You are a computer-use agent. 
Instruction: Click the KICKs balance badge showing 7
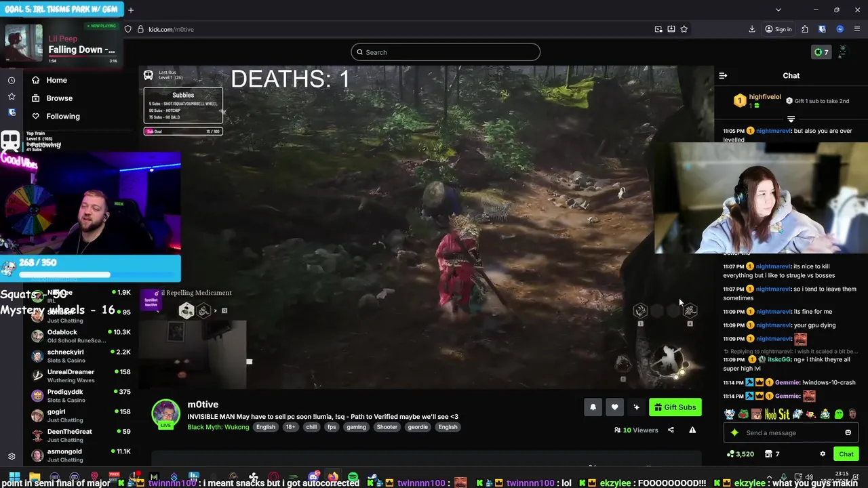point(821,52)
